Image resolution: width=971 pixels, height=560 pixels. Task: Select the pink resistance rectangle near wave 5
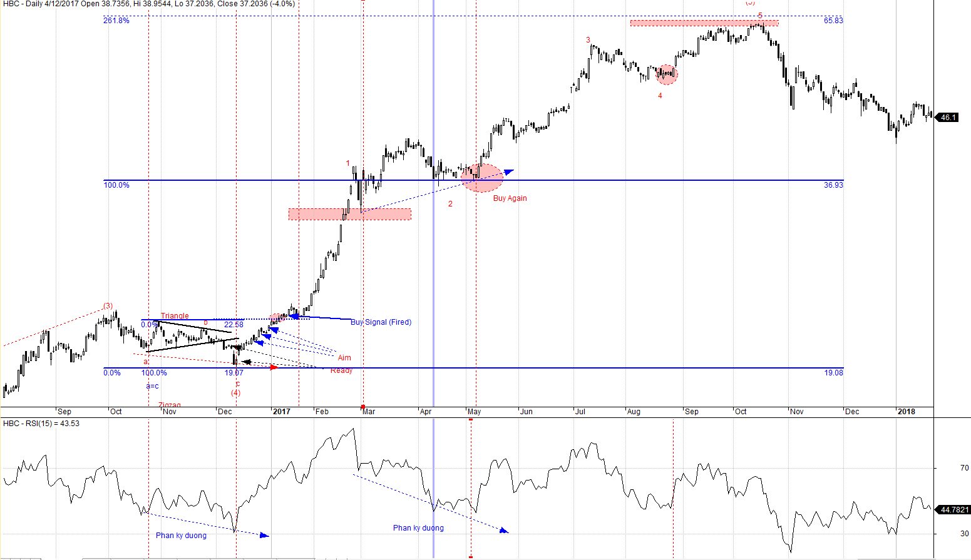[x=704, y=23]
